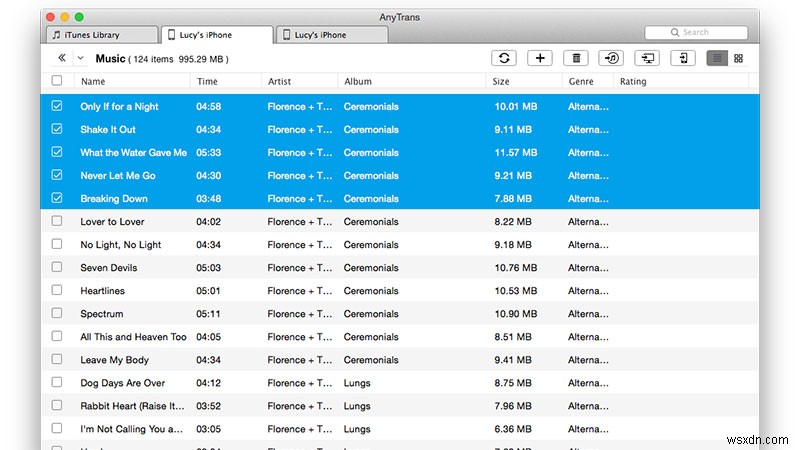This screenshot has width=800, height=450.
Task: Sort by the Rating column header
Action: pyautogui.click(x=633, y=81)
